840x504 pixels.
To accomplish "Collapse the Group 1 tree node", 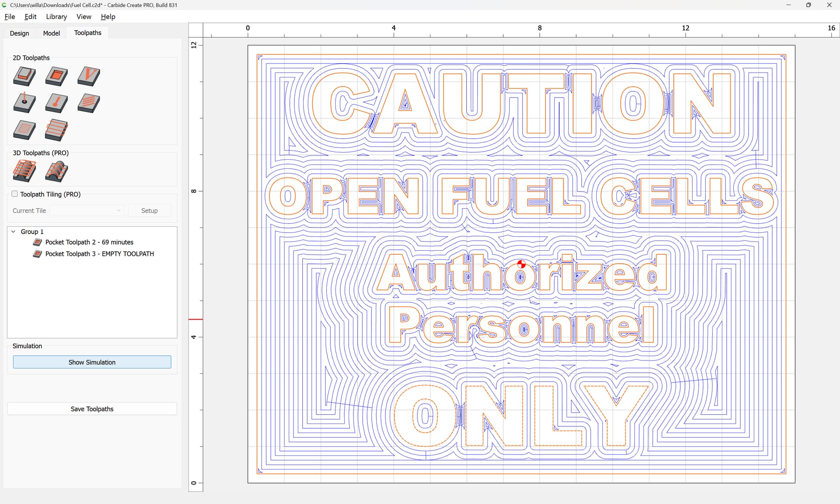I will coord(13,231).
